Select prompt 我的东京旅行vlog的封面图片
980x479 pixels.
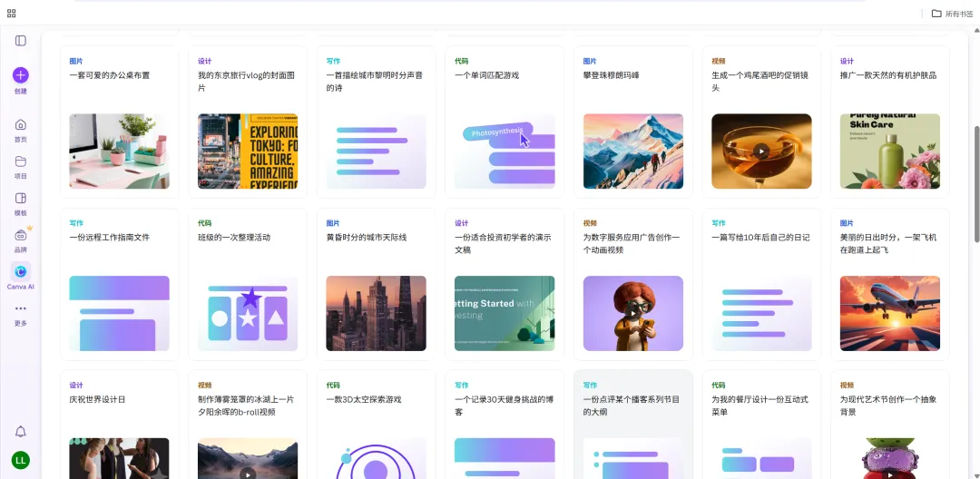click(x=246, y=82)
